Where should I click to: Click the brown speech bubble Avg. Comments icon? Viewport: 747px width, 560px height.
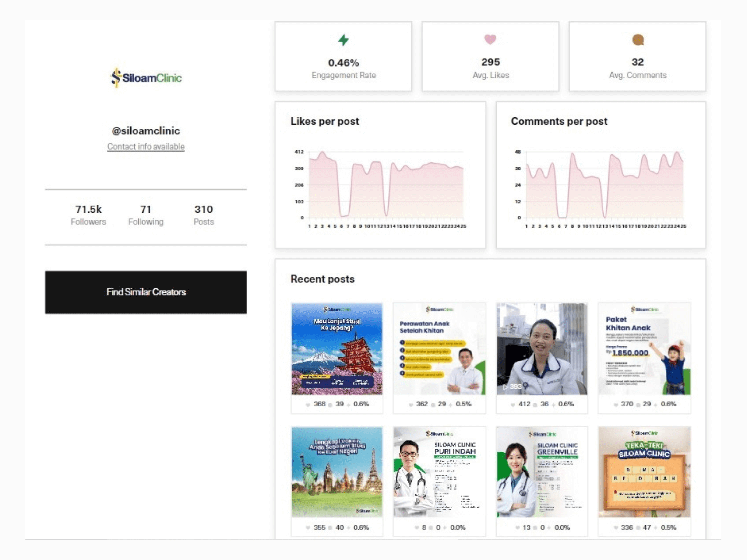(x=638, y=40)
